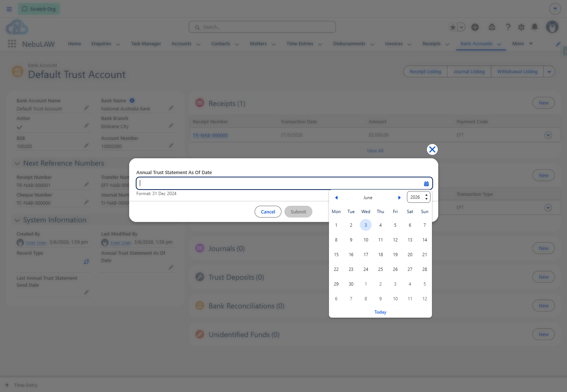Open the Help question mark icon

[x=508, y=27]
